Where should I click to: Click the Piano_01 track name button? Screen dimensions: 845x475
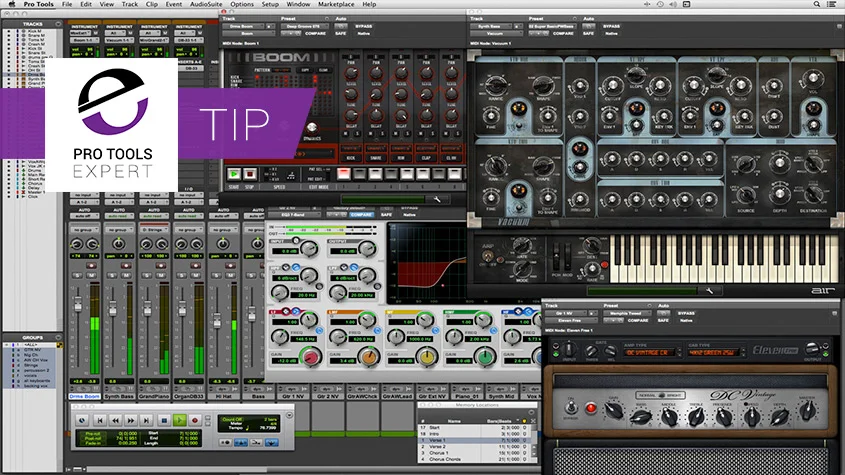point(467,396)
